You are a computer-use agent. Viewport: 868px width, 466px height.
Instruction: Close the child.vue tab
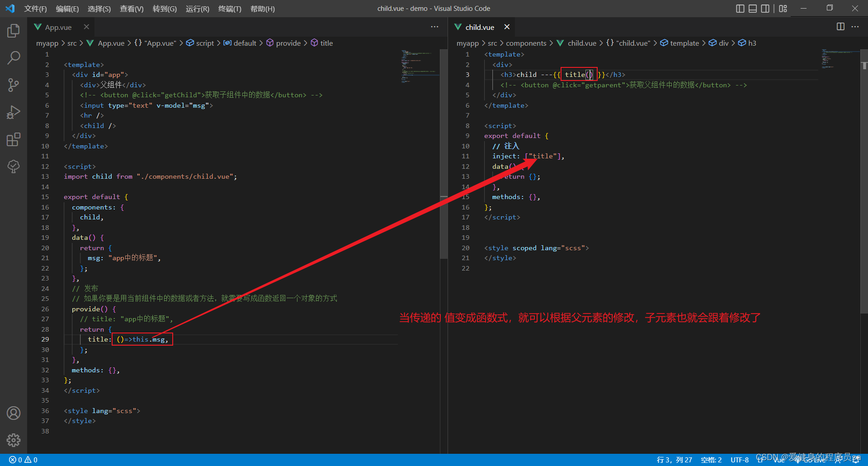point(507,27)
